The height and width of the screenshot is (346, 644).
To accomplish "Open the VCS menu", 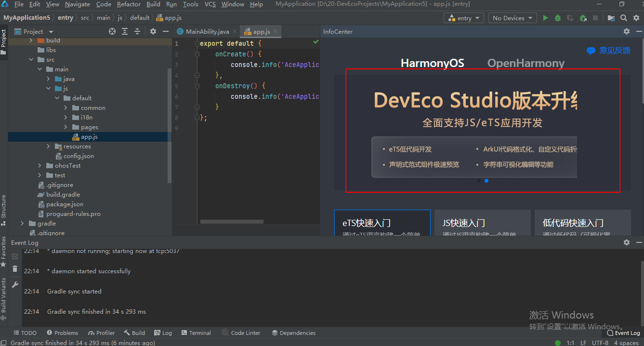I will [210, 4].
